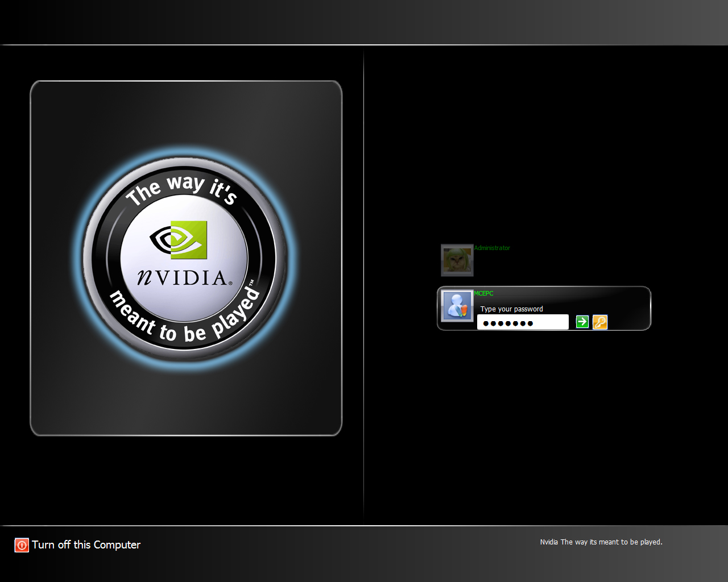Click the 'Type your password' label

pos(511,309)
